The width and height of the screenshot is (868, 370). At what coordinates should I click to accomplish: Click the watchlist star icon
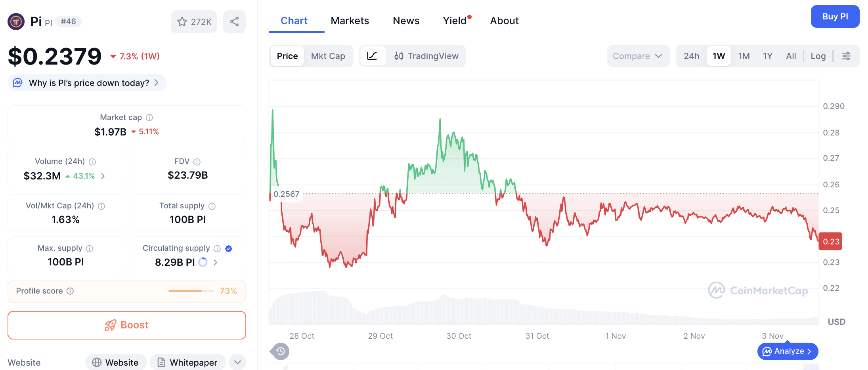tap(182, 22)
